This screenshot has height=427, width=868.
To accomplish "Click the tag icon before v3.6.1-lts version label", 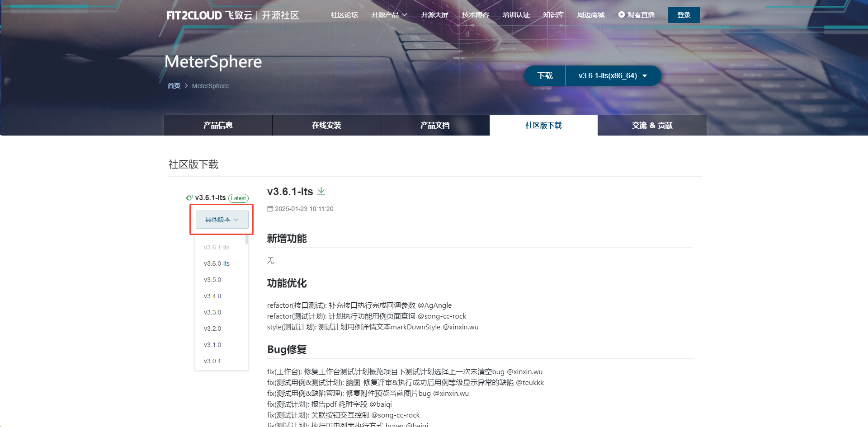I will [189, 197].
